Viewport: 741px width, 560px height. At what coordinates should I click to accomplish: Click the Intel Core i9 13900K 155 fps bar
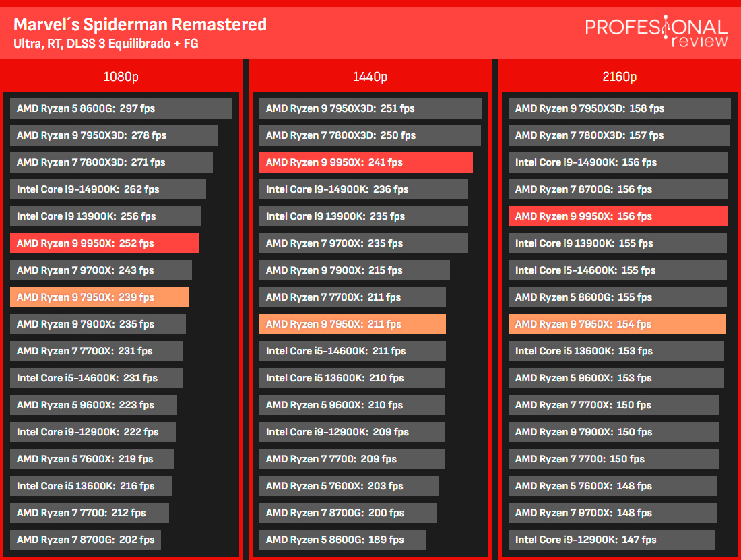[x=618, y=243]
